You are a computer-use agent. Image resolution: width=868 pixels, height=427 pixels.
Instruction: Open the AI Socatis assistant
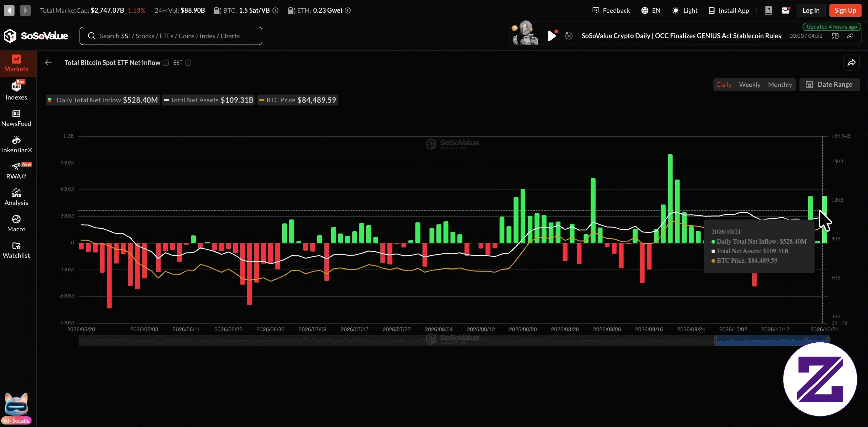coord(16,408)
